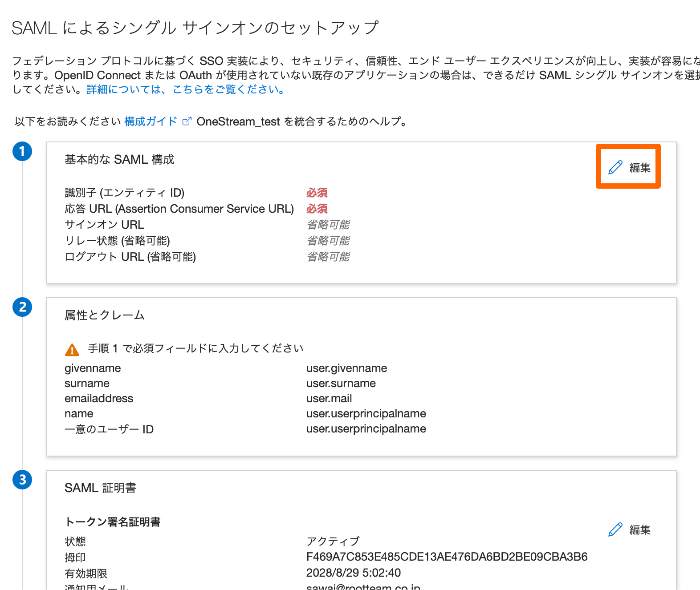Click the 識別子 (エンティティ ID) label
Viewport: 700px width, 590px height.
click(x=125, y=193)
